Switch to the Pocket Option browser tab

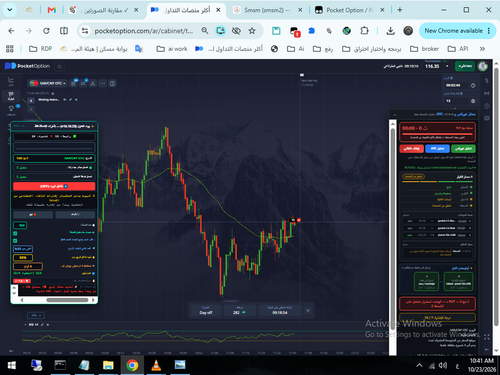(349, 10)
